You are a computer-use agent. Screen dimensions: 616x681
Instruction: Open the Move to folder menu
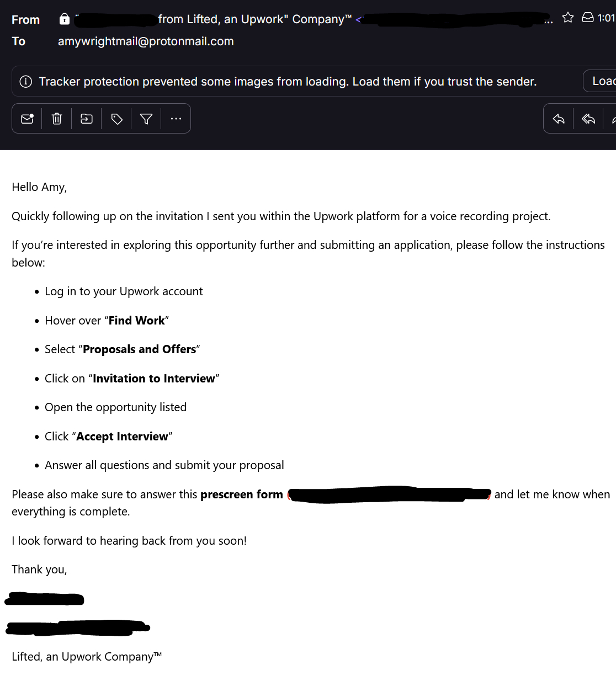pyautogui.click(x=87, y=119)
